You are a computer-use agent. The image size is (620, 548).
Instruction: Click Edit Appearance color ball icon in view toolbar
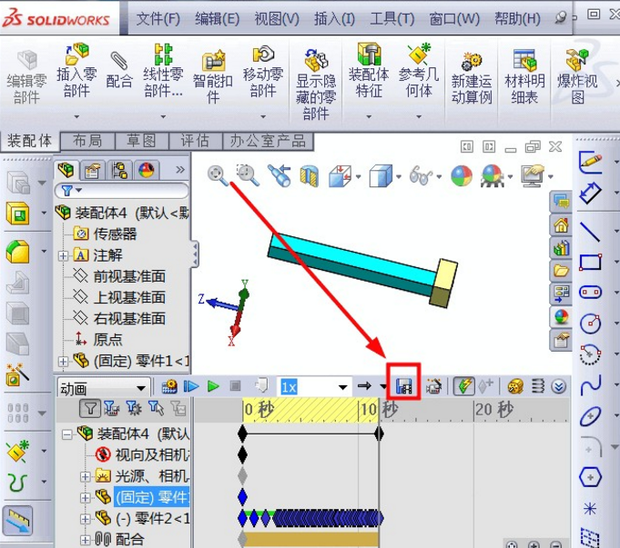click(461, 176)
